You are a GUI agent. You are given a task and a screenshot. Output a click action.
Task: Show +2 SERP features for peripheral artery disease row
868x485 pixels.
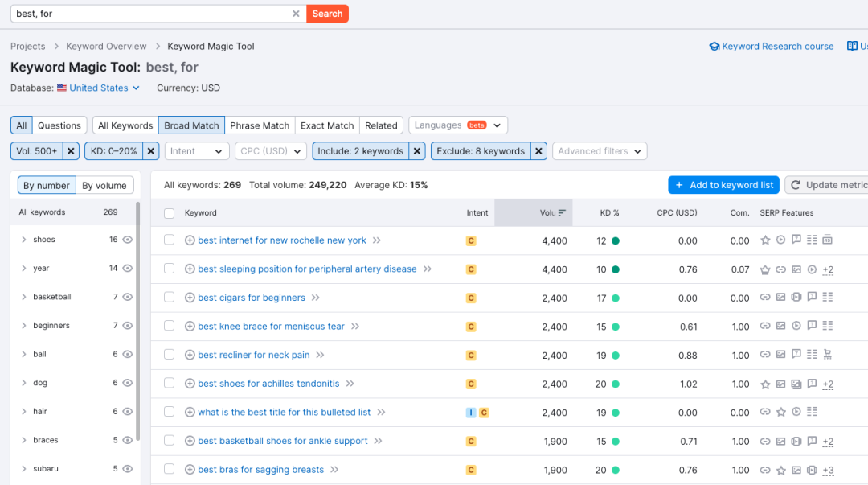[x=828, y=270]
